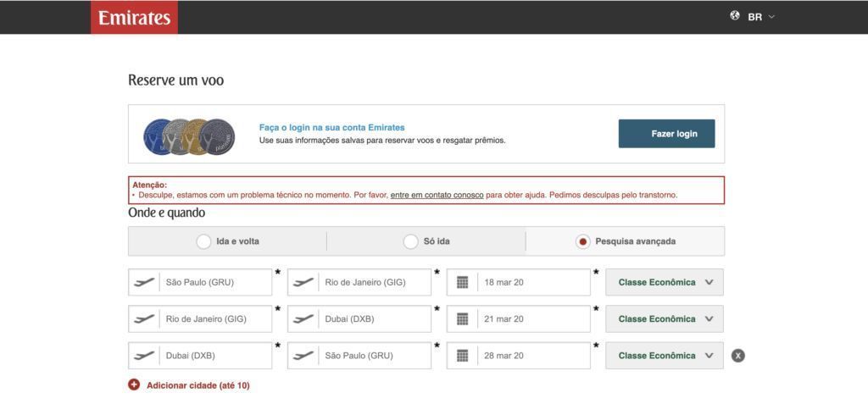Click the plane icon beside Dubai (DXB) destination, second row
Viewport: 868px width, 404px height.
[x=303, y=318]
